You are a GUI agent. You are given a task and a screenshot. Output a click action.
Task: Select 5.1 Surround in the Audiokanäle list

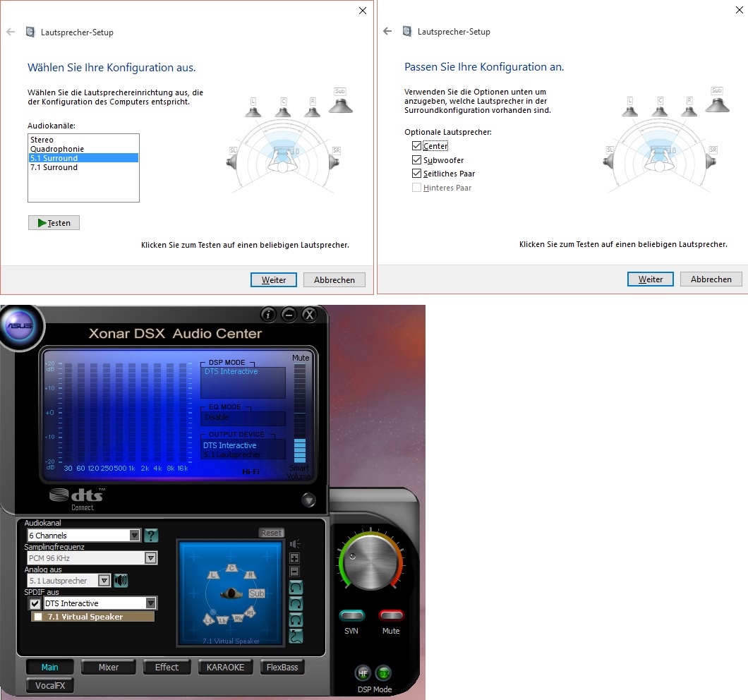[x=83, y=158]
